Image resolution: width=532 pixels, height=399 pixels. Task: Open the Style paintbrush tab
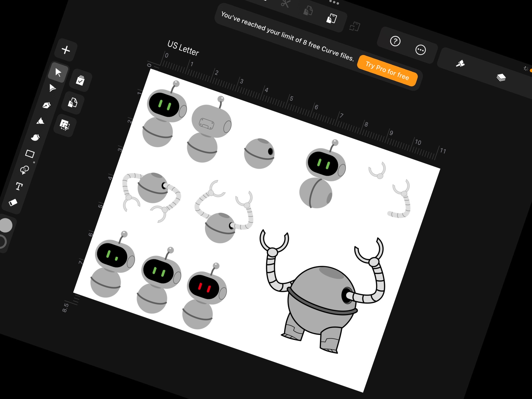460,64
